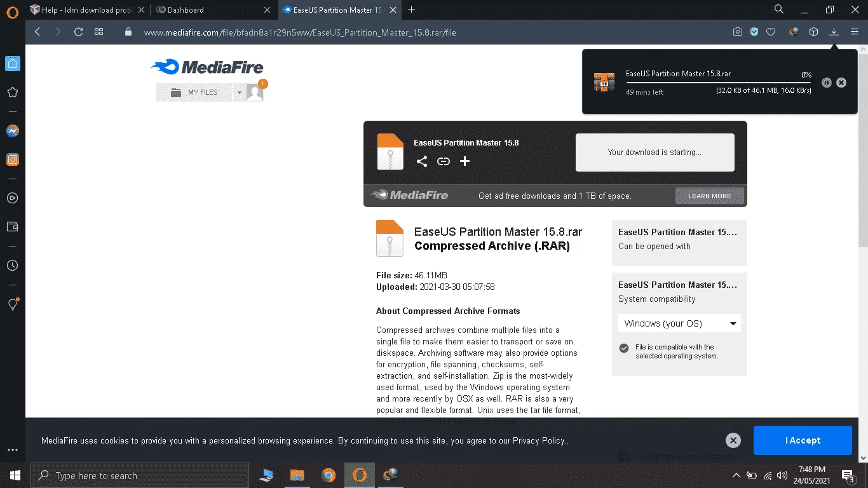868x488 pixels.
Task: Open the sidebar three-dots setup menu
Action: [x=13, y=449]
